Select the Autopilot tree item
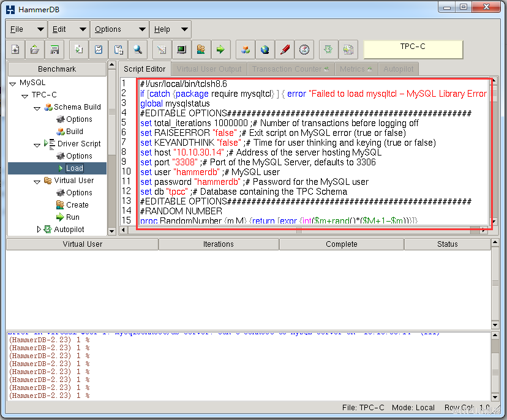This screenshot has width=507, height=420. 64,229
